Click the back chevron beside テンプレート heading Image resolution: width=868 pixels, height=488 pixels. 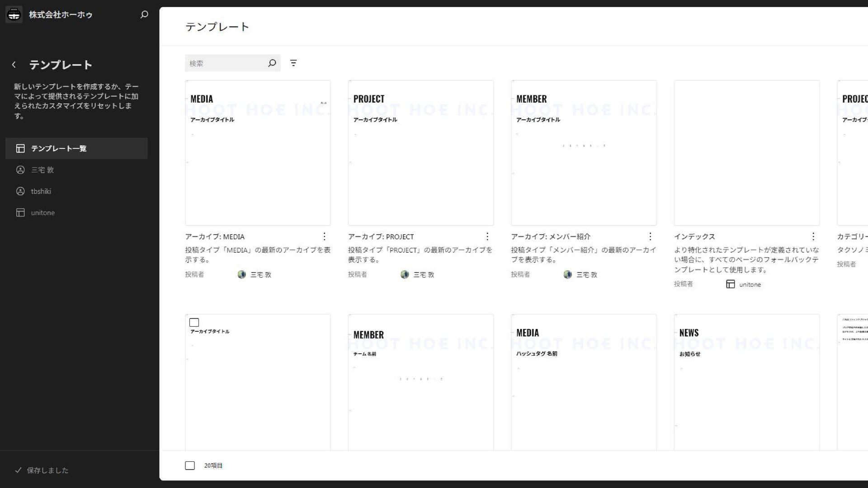coord(14,65)
